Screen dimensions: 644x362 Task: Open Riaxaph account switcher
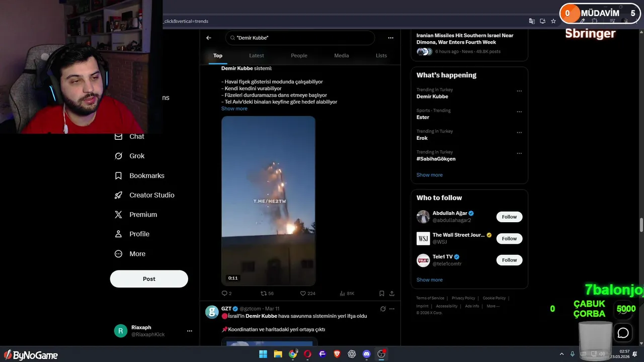[153, 331]
